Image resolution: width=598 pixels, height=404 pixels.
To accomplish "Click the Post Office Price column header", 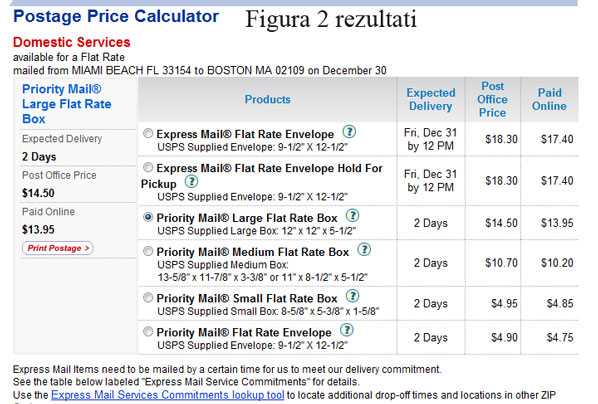I will pyautogui.click(x=492, y=100).
